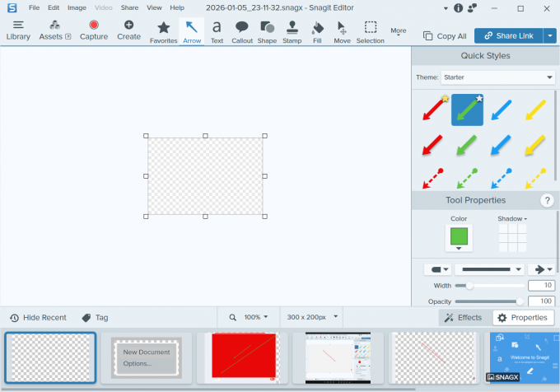560x392 pixels.
Task: Open the line style dropdown
Action: click(489, 269)
